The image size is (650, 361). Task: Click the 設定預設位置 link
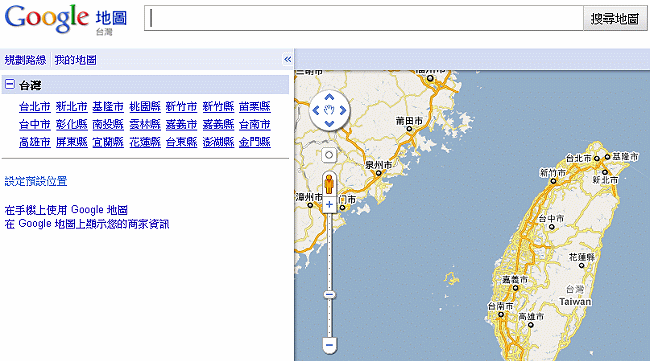pyautogui.click(x=36, y=181)
